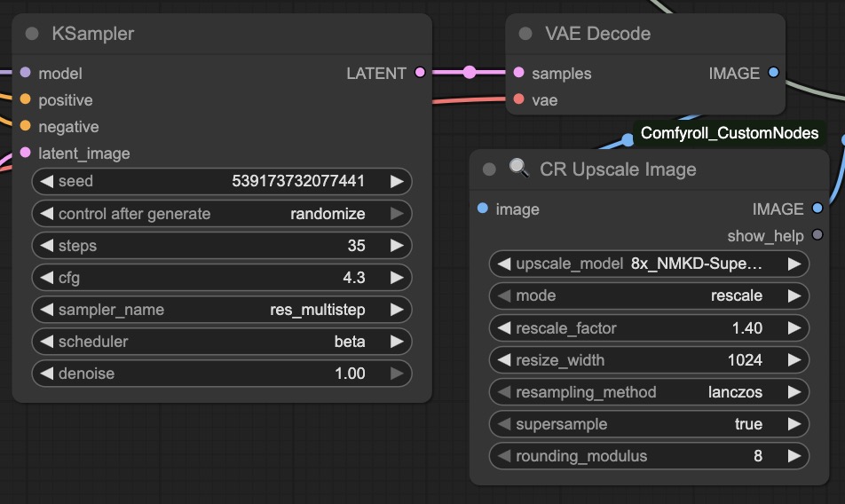Select previous upscale_model with left arrow
The width and height of the screenshot is (845, 504).
504,264
